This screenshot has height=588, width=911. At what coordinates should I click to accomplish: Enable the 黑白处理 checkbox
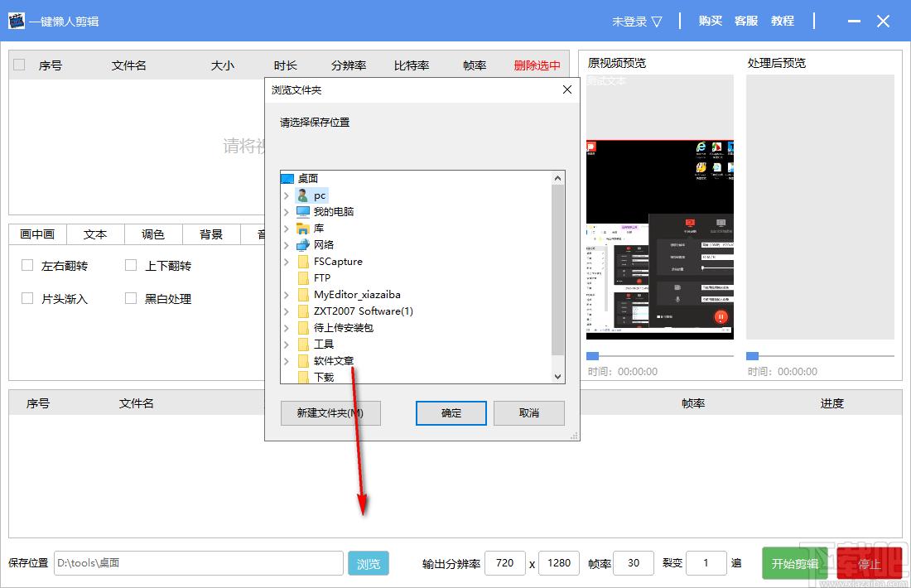point(131,299)
